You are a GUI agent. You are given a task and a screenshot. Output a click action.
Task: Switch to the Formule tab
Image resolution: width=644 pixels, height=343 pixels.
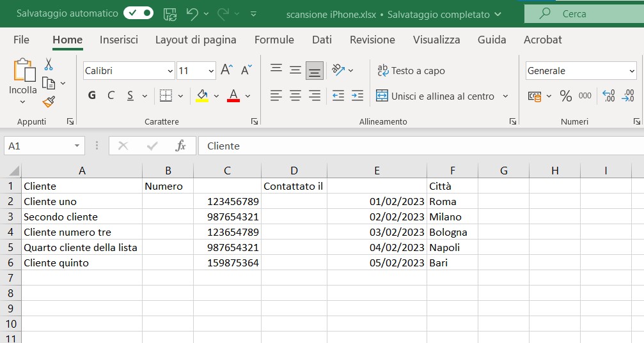[274, 40]
